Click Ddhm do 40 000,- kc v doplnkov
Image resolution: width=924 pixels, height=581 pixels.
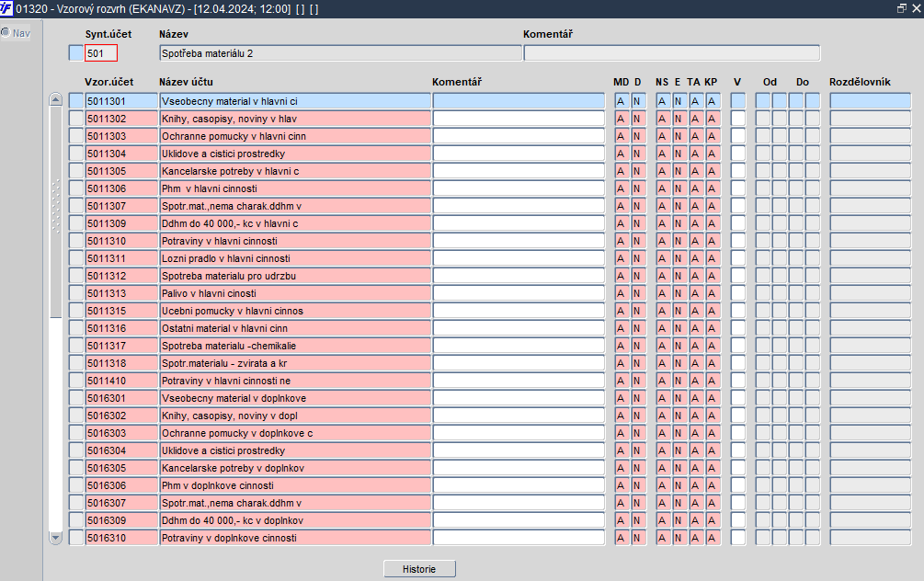(294, 520)
